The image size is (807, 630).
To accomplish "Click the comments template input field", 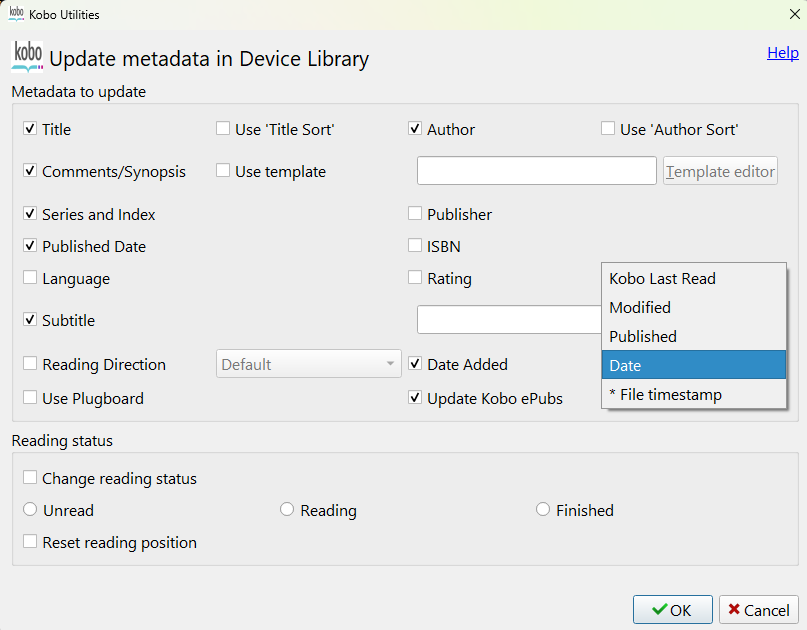I will tap(537, 171).
